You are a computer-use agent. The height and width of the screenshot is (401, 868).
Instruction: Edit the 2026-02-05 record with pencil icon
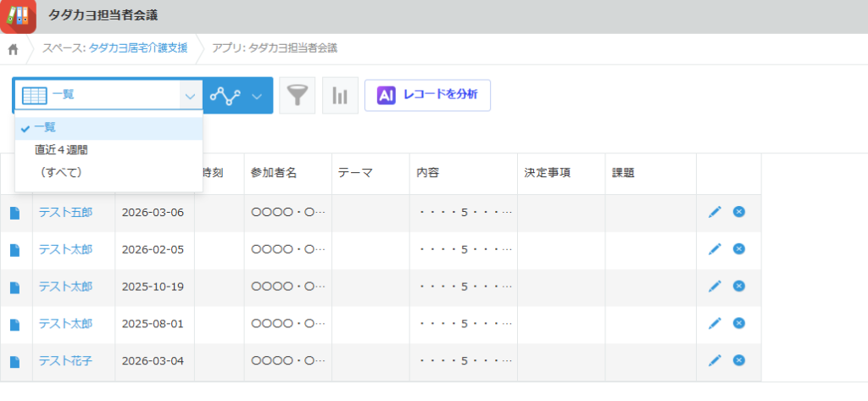click(x=715, y=249)
